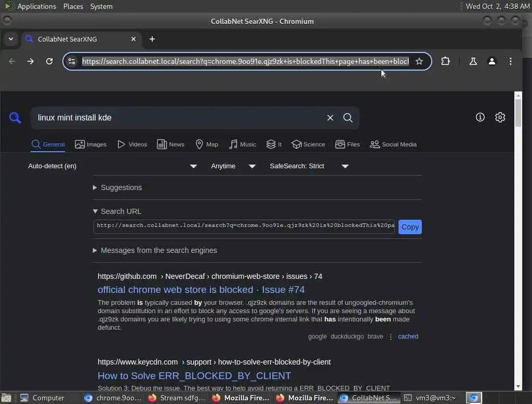
Task: Click the browser address bar URL
Action: [x=245, y=61]
